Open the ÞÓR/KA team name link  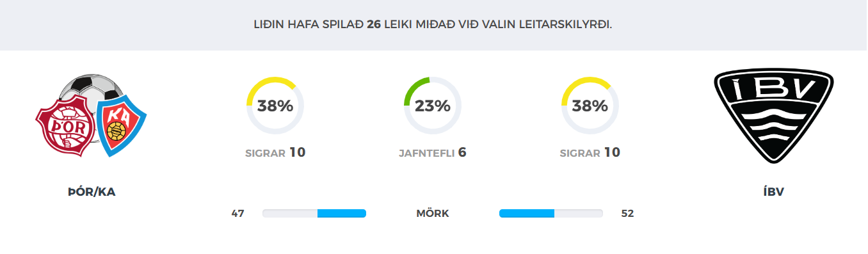tap(92, 192)
